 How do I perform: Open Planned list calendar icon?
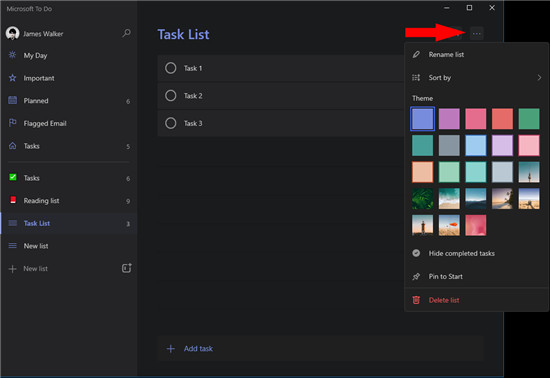pos(12,100)
